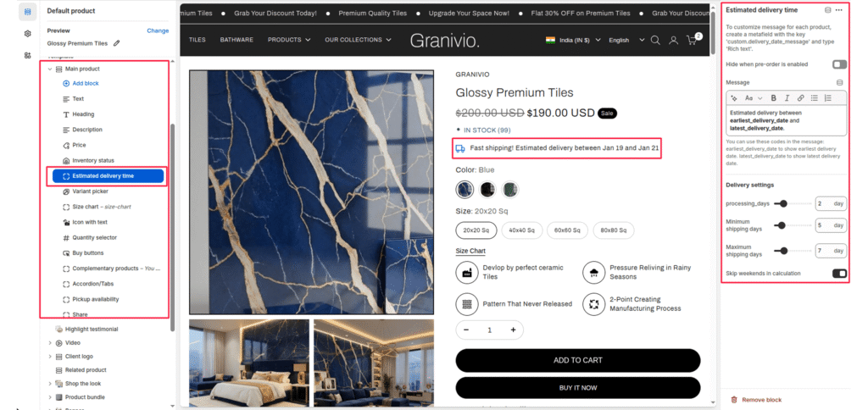
Task: Disable Skip weekends in calculation
Action: point(839,274)
